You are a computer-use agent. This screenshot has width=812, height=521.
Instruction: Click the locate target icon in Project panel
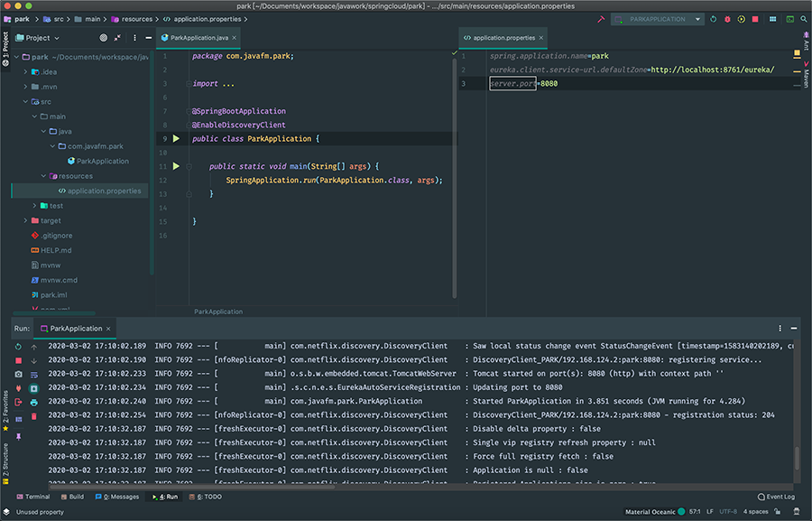103,38
